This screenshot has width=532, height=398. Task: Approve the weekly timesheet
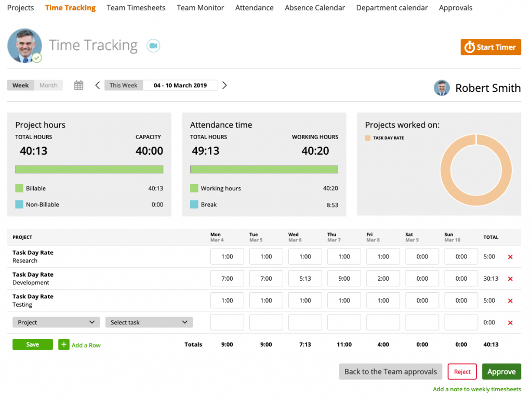[x=501, y=372]
